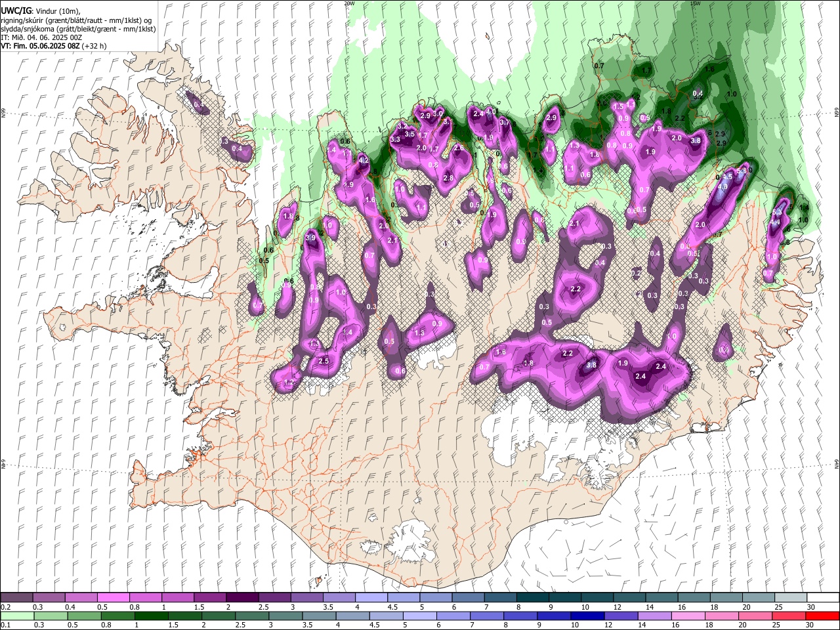This screenshot has width=840, height=630.
Task: Click the light pink rain swatch between 16 and 18
Action: click(688, 616)
